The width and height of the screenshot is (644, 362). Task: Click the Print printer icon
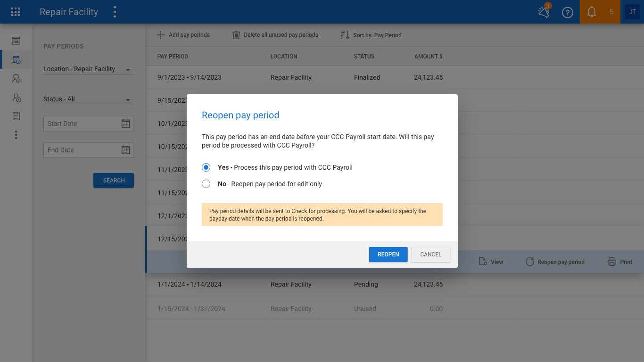click(612, 262)
